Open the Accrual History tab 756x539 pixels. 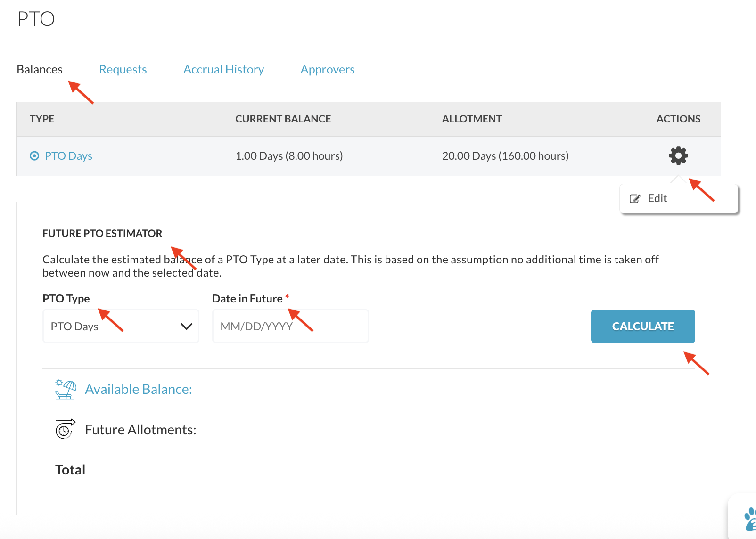[x=223, y=69]
